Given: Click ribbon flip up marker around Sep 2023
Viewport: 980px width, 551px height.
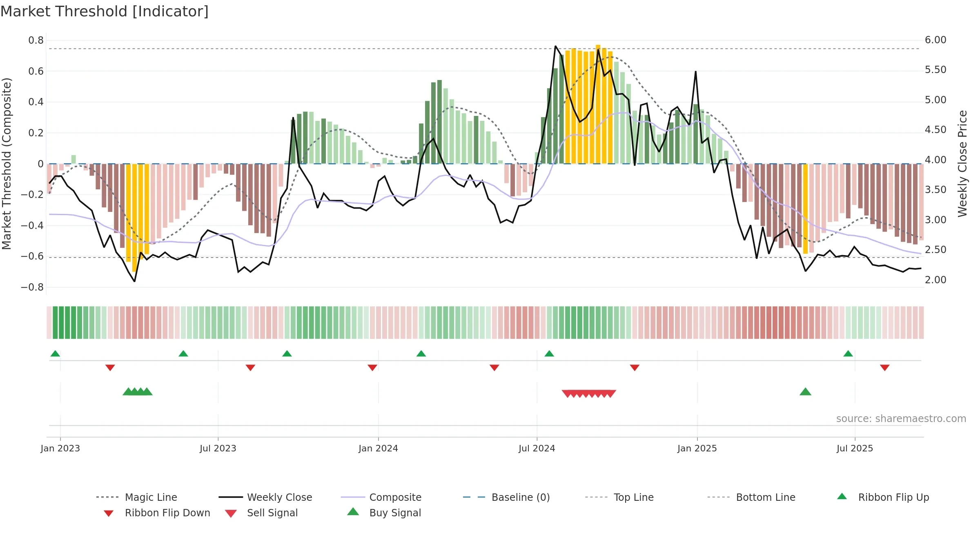Looking at the screenshot, I should (287, 353).
